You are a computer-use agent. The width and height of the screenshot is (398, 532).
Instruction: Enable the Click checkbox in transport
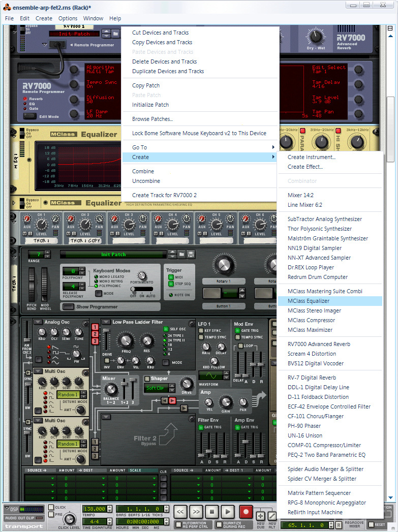(51, 507)
